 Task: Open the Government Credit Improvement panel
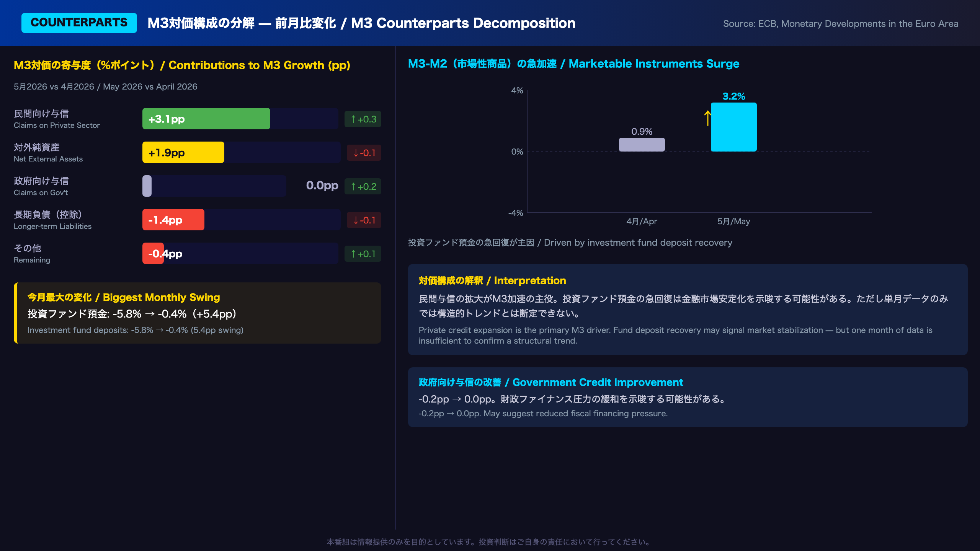click(x=688, y=397)
